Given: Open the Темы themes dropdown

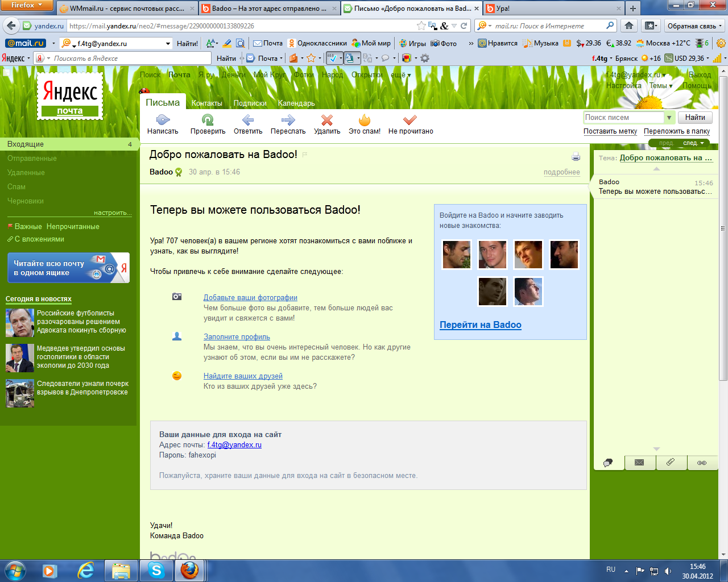Looking at the screenshot, I should (x=661, y=86).
